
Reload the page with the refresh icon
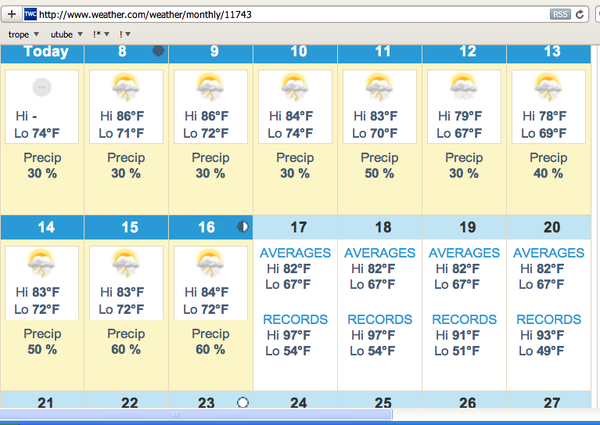[579, 15]
